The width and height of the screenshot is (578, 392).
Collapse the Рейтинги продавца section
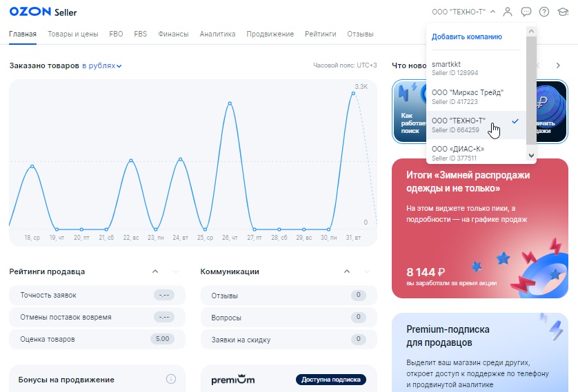(x=155, y=271)
